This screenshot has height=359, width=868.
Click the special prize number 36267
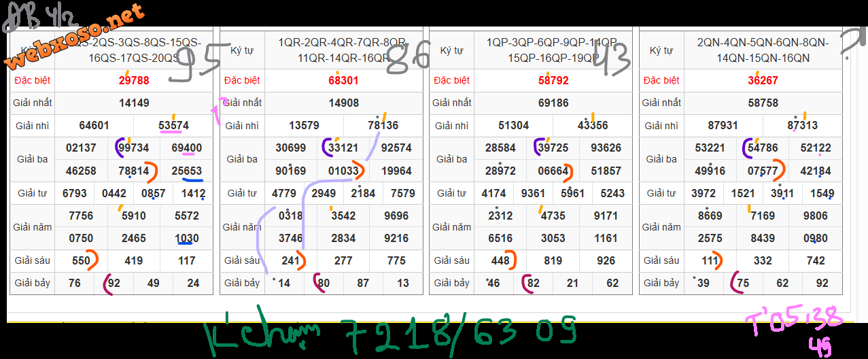point(763,80)
